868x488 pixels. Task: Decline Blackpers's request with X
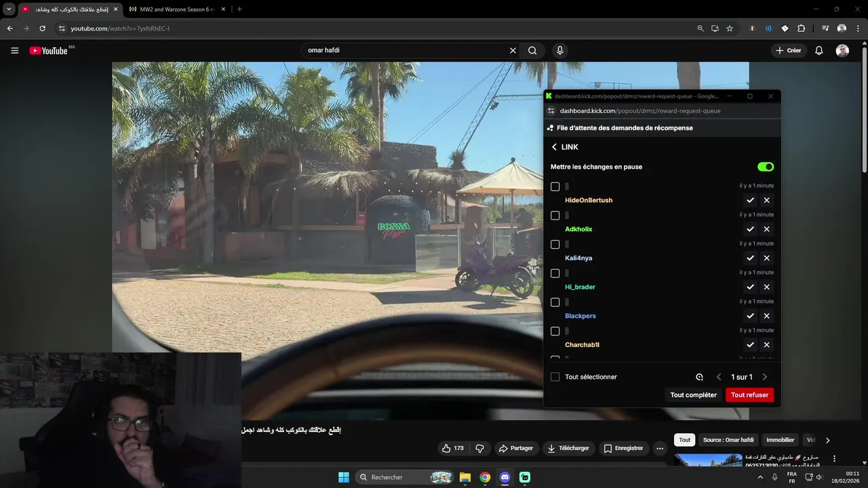pyautogui.click(x=766, y=316)
